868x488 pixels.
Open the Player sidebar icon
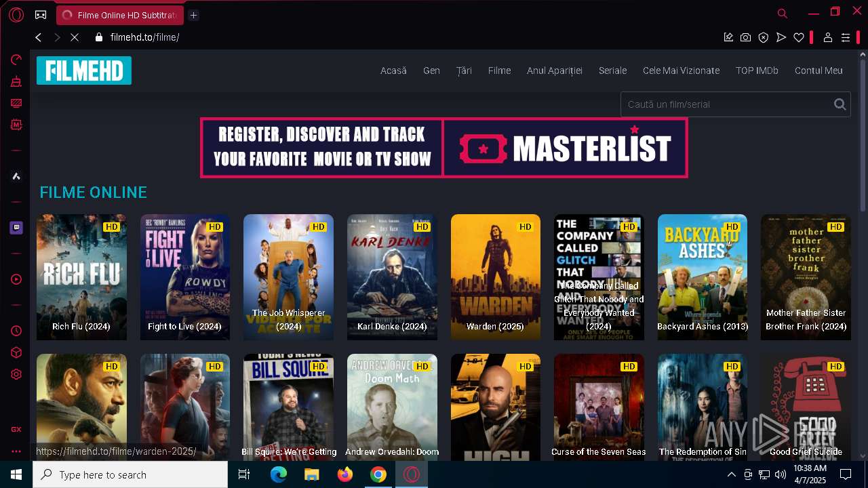pos(16,279)
